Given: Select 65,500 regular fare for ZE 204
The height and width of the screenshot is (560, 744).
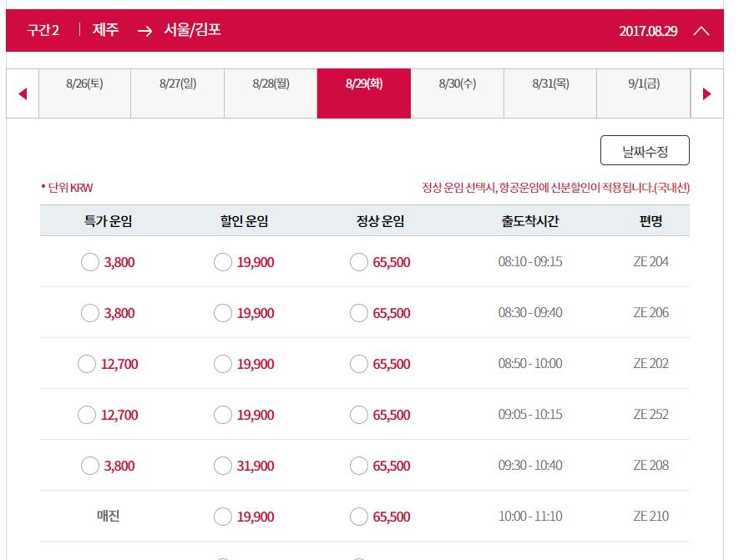Looking at the screenshot, I should pos(359,263).
